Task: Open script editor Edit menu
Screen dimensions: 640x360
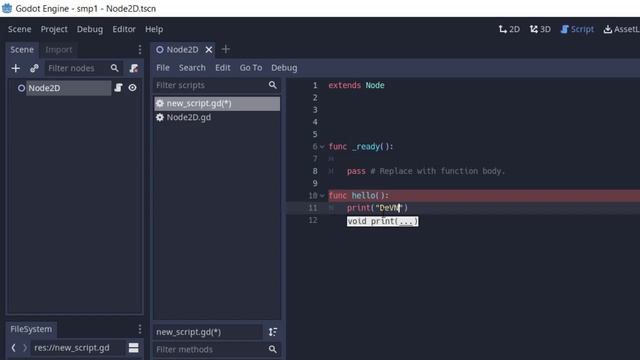Action: (222, 68)
